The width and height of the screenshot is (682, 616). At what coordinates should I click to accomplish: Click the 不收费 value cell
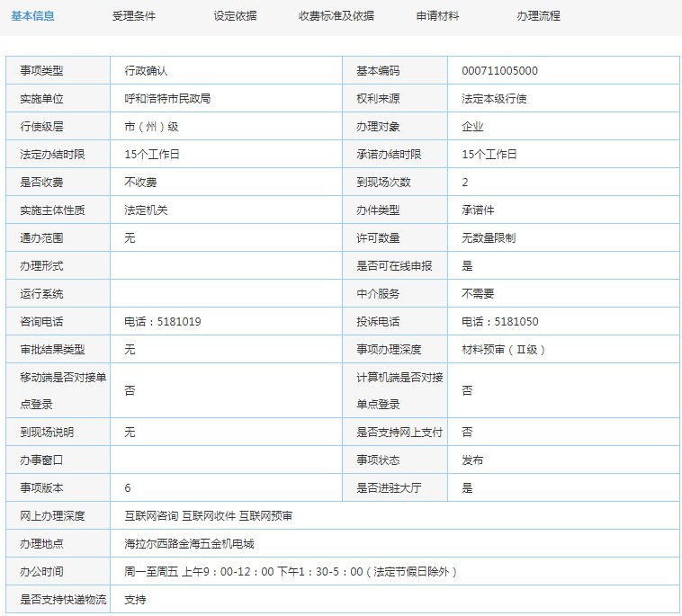click(140, 183)
